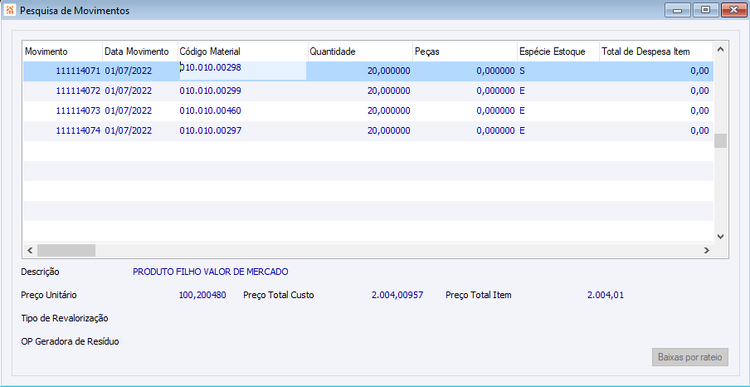Select movement row 111114072
Viewport: 750px width, 387px height.
click(x=368, y=91)
